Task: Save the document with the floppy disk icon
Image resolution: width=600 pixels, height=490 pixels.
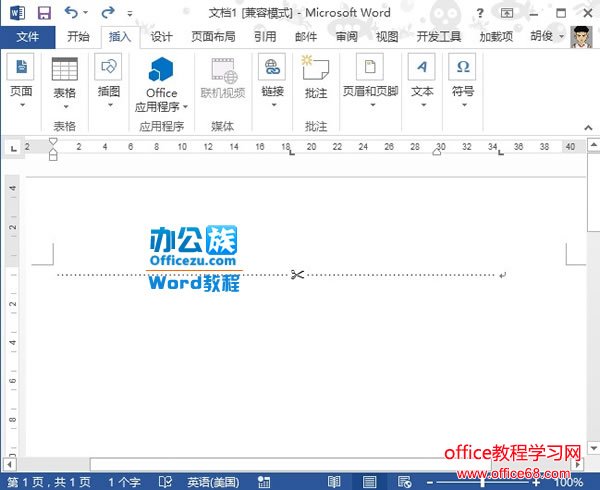Action: [x=44, y=13]
